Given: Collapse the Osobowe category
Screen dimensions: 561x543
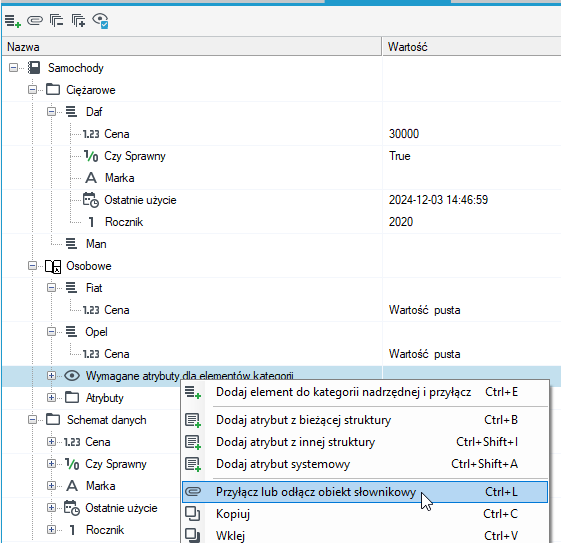Looking at the screenshot, I should (x=32, y=266).
